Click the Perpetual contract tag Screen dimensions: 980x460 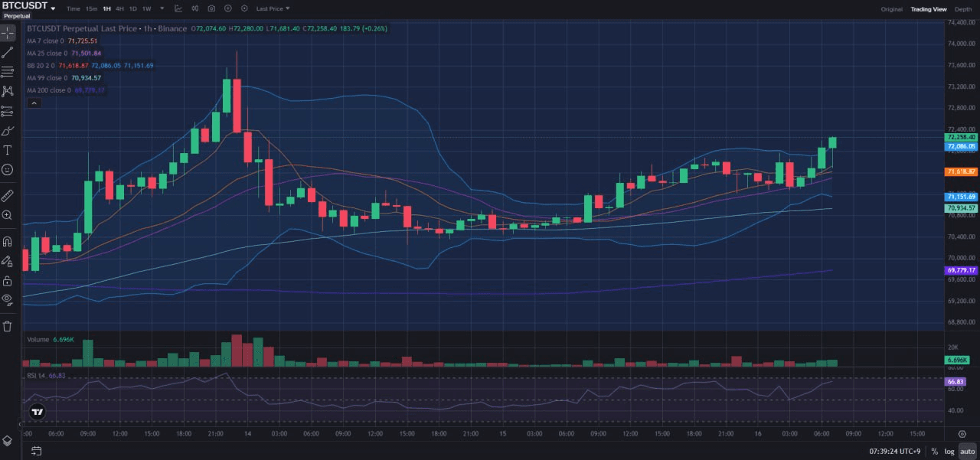pos(17,16)
